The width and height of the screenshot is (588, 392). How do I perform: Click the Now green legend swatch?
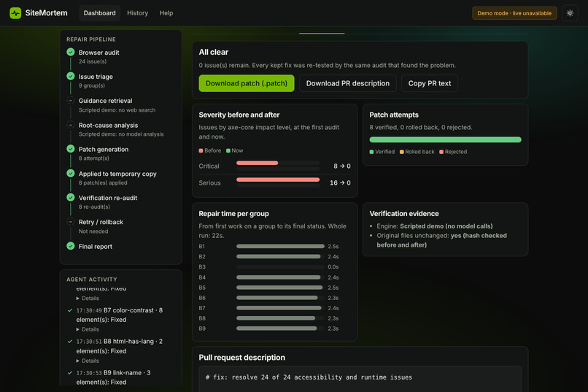228,150
